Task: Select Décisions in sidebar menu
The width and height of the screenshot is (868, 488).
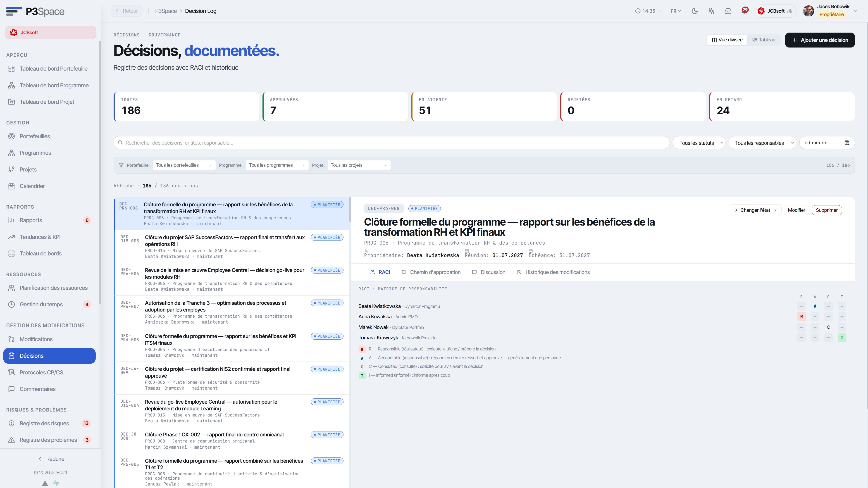Action: click(50, 356)
